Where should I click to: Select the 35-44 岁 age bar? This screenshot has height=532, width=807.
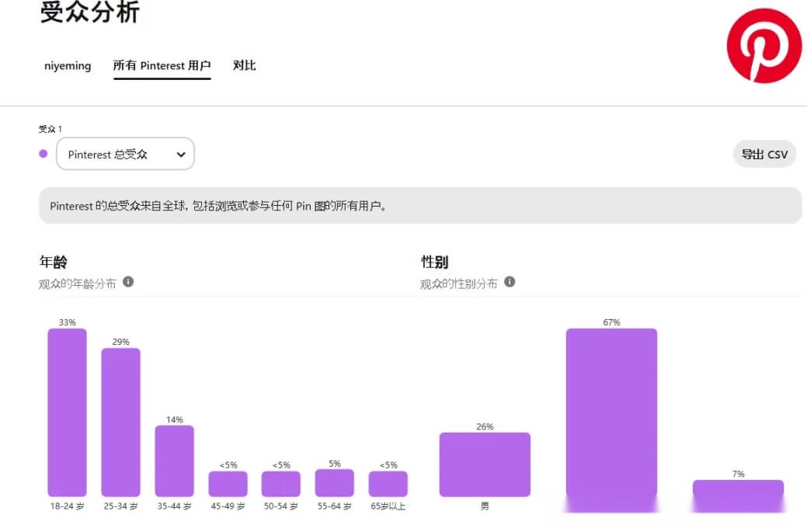(175, 461)
